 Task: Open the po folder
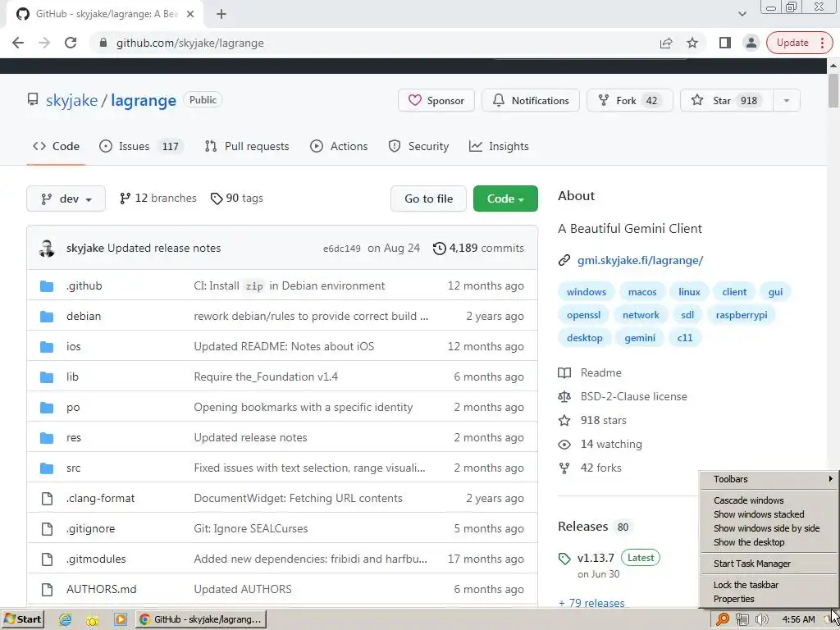point(73,407)
